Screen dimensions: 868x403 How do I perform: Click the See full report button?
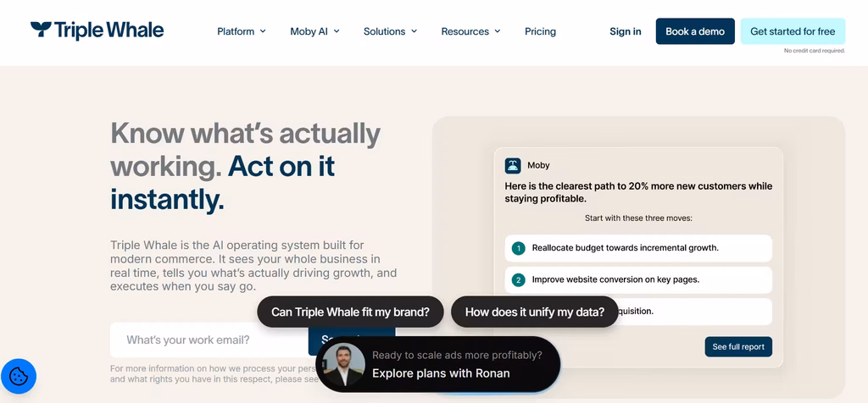(738, 346)
